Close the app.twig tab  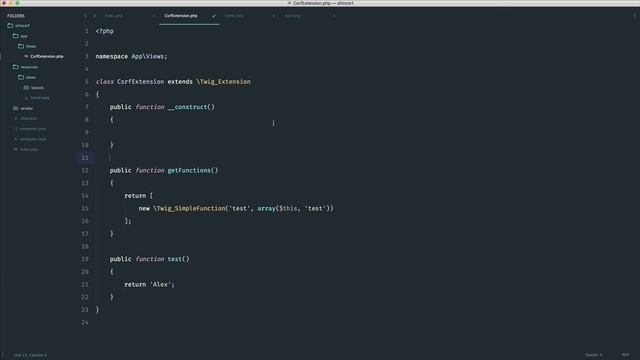point(333,16)
